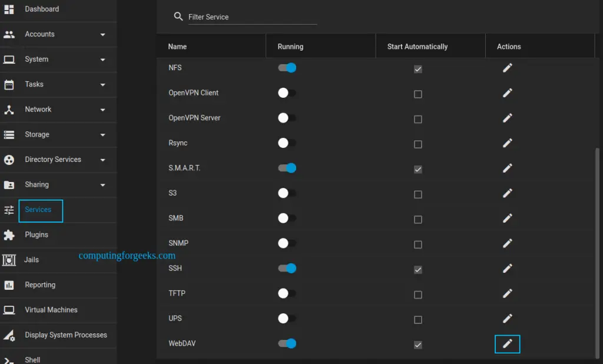Image resolution: width=603 pixels, height=364 pixels.
Task: Check UPS Start Automatically checkbox
Action: [418, 320]
